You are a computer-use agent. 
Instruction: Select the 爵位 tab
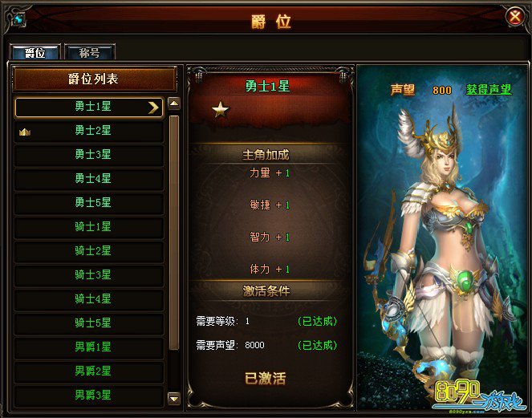35,53
